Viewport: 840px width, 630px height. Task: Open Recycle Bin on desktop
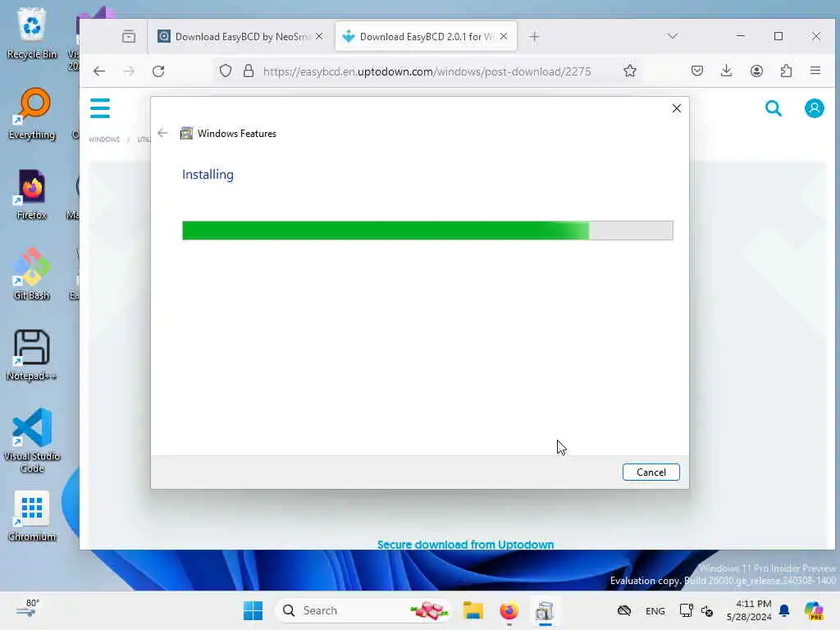tap(32, 33)
